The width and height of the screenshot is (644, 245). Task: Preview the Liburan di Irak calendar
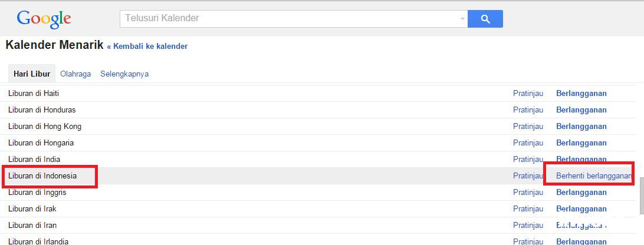(x=528, y=208)
